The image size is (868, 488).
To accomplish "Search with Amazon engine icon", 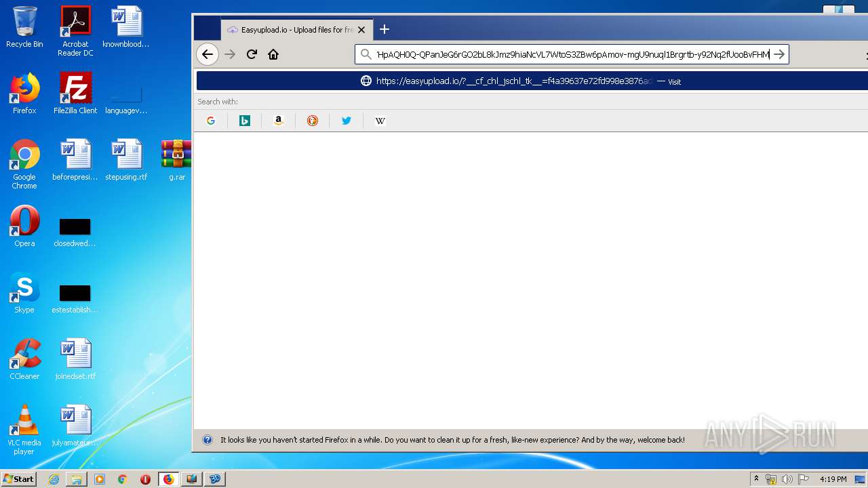I will click(278, 121).
